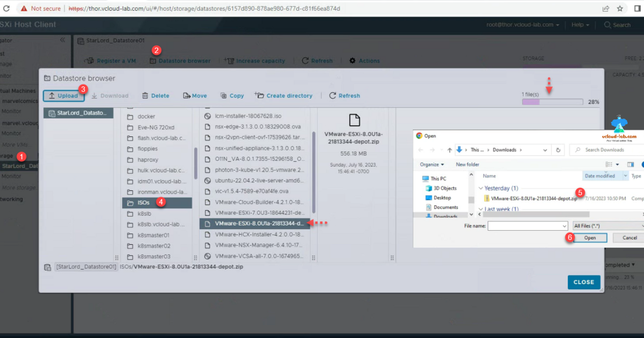Click the large file preview icon

(x=354, y=120)
